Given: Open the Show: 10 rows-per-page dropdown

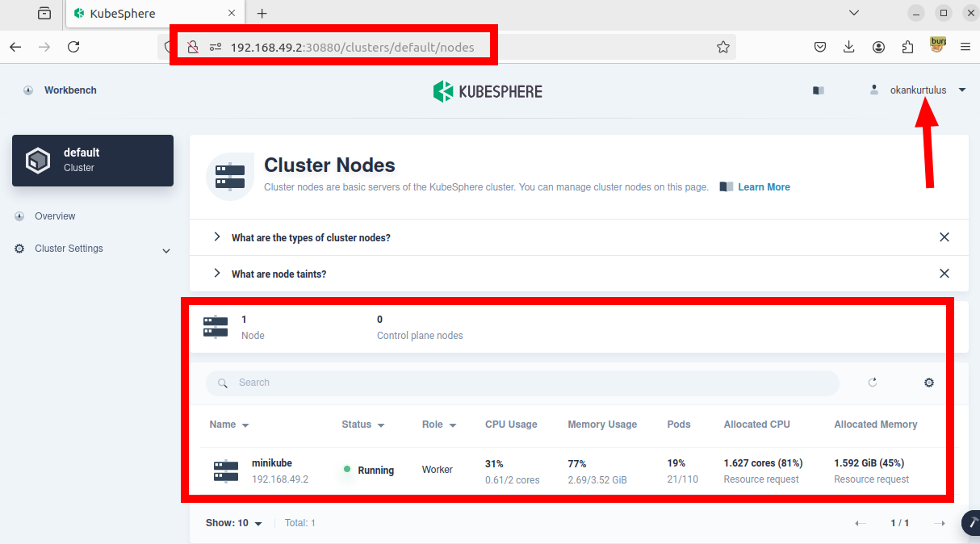Looking at the screenshot, I should click(234, 523).
